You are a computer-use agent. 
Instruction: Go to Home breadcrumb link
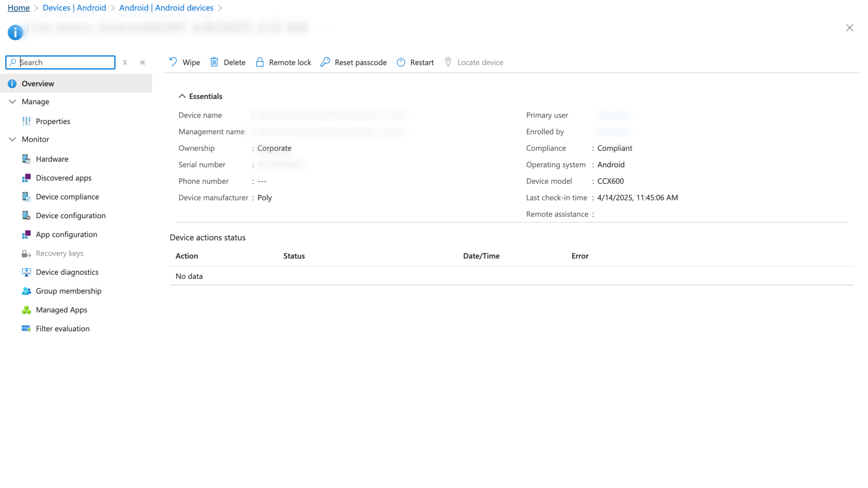(19, 8)
